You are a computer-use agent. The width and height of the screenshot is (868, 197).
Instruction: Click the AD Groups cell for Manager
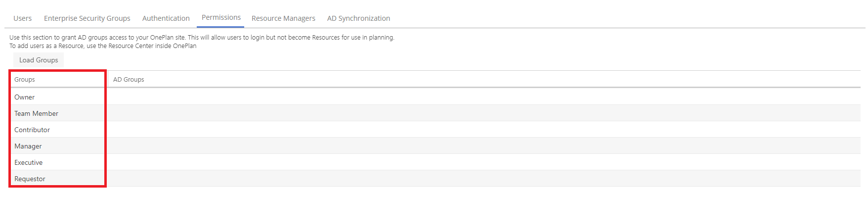484,146
